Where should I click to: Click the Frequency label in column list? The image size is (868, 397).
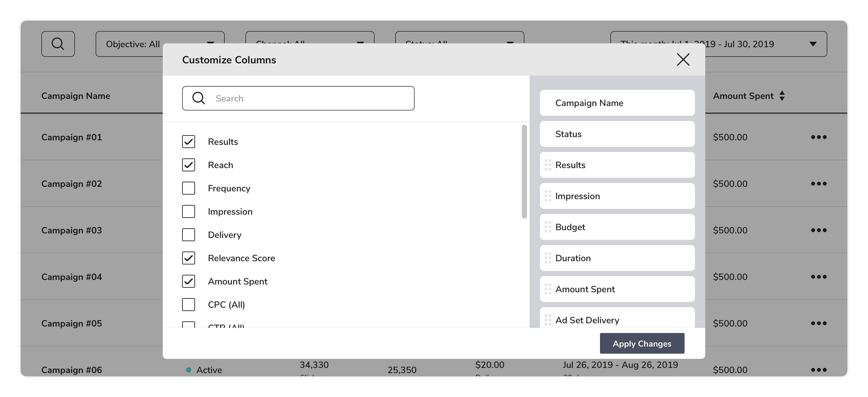[229, 188]
